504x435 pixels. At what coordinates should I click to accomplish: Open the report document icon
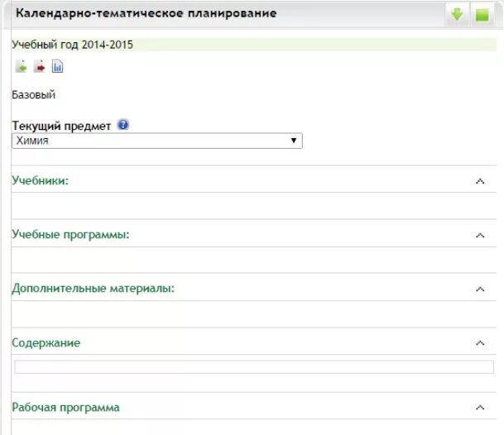click(x=58, y=66)
